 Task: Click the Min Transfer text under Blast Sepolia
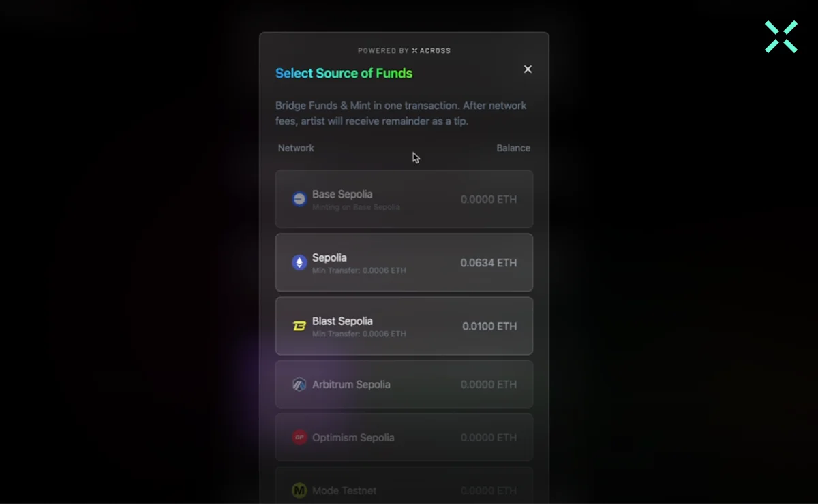359,334
